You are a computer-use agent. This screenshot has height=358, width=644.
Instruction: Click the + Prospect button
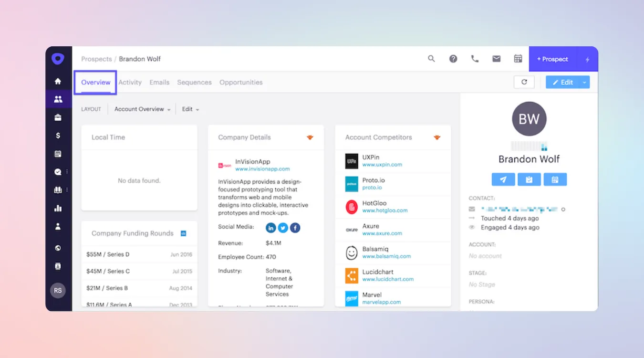(552, 59)
